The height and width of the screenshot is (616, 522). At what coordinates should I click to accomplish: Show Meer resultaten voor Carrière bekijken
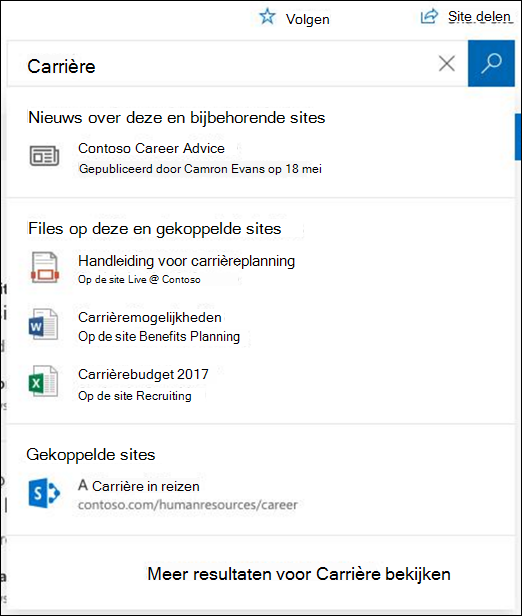tap(299, 574)
